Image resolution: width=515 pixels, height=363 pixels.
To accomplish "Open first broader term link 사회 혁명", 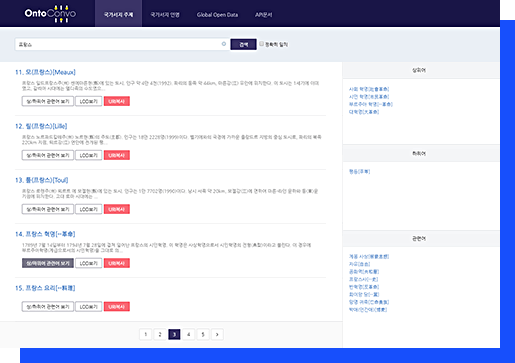I will tap(369, 89).
